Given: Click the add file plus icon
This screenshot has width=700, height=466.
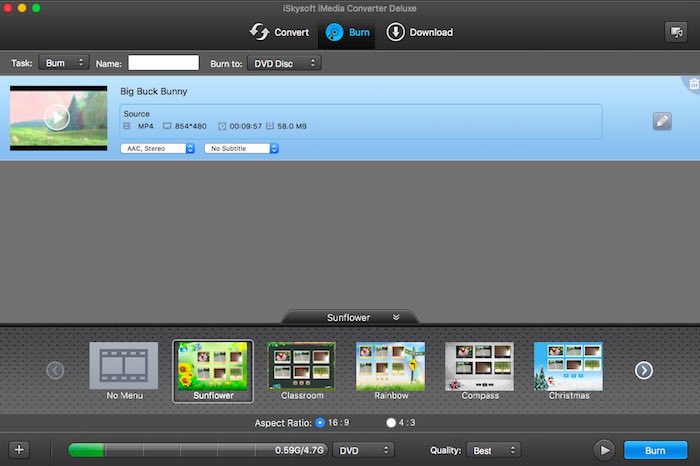Looking at the screenshot, I should (19, 450).
